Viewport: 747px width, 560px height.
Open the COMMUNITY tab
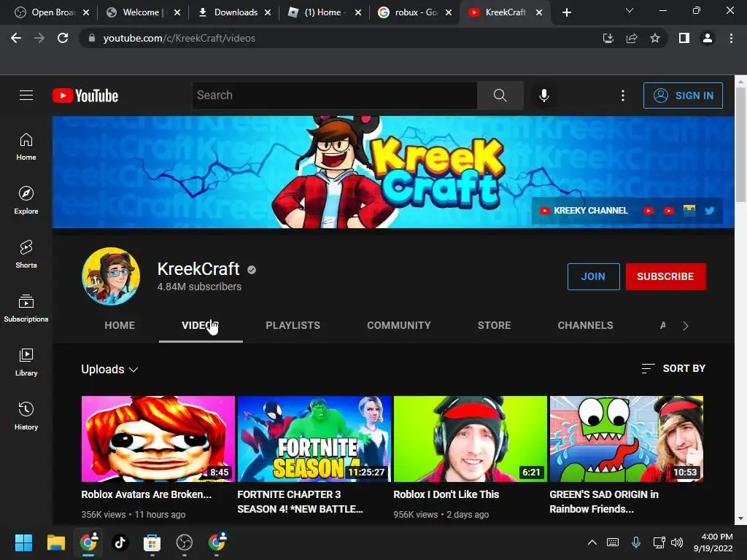[x=399, y=326]
